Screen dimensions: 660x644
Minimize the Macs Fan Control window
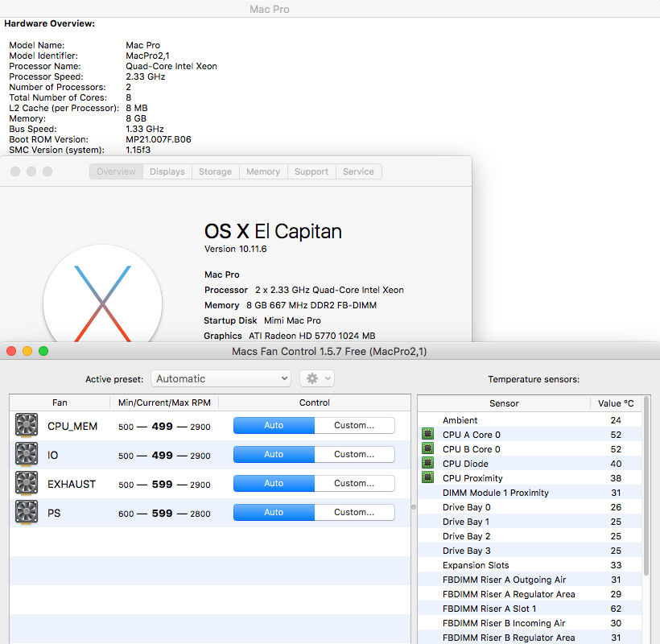click(x=27, y=351)
